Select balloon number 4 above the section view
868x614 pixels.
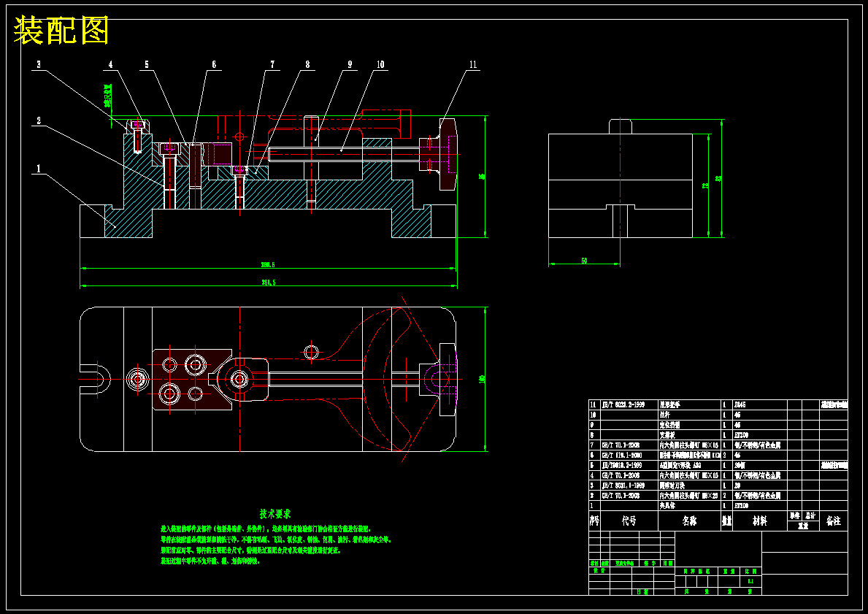click(111, 64)
